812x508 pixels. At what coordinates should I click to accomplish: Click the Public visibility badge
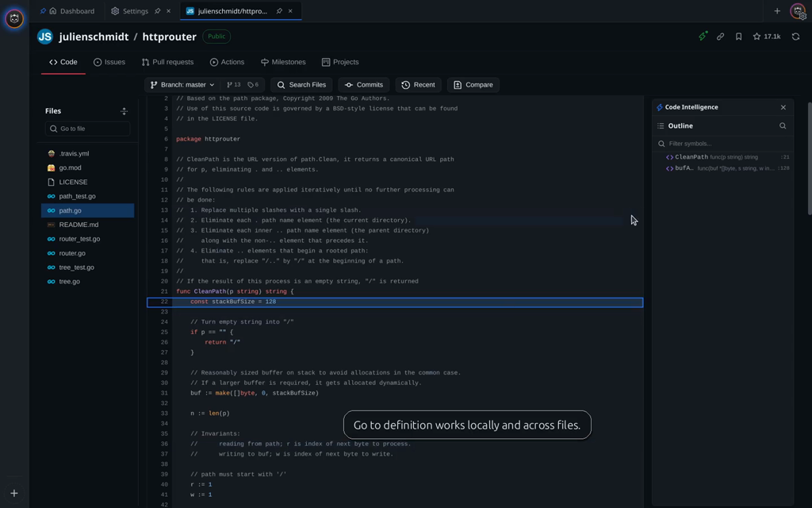216,37
